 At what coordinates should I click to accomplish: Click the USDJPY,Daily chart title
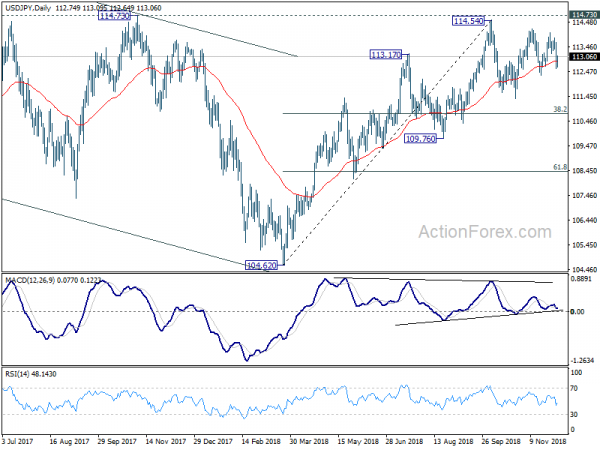pos(28,8)
